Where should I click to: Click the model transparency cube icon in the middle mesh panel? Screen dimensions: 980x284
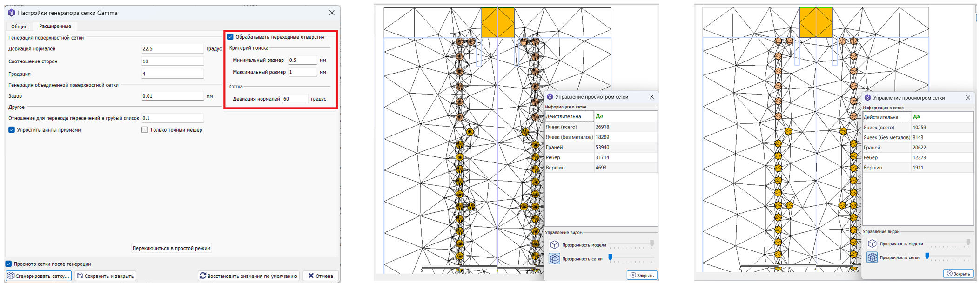tap(554, 245)
